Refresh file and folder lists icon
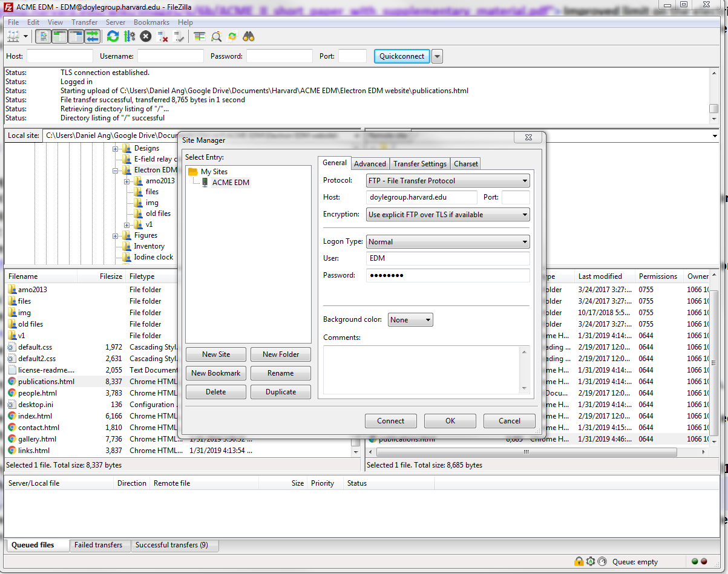The height and width of the screenshot is (574, 728). [x=113, y=37]
